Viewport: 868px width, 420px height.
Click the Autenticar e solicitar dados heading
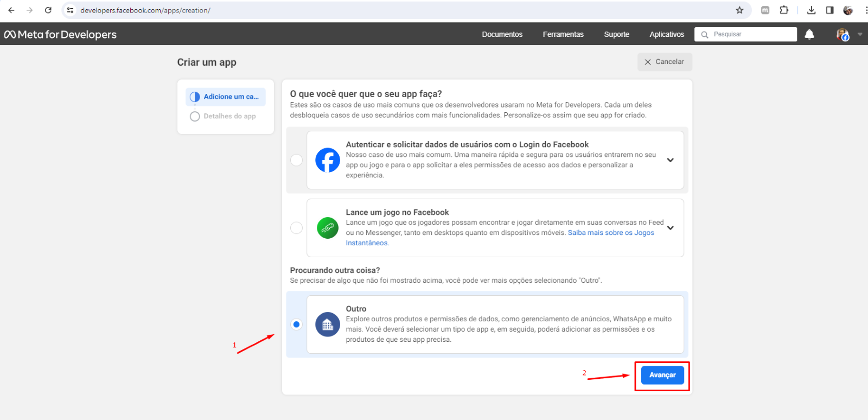click(467, 144)
